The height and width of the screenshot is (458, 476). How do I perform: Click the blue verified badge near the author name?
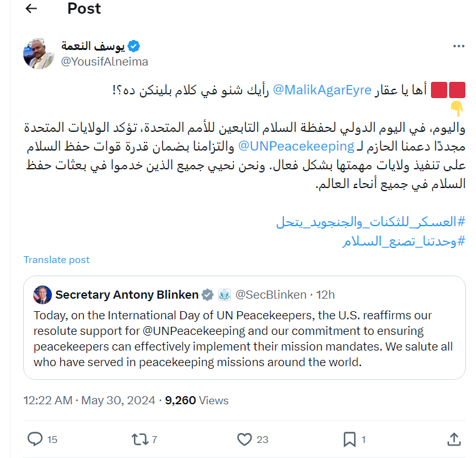pyautogui.click(x=134, y=46)
